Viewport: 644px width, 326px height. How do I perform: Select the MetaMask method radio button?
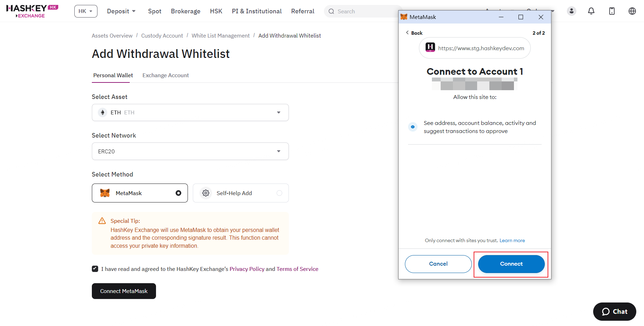click(x=178, y=193)
